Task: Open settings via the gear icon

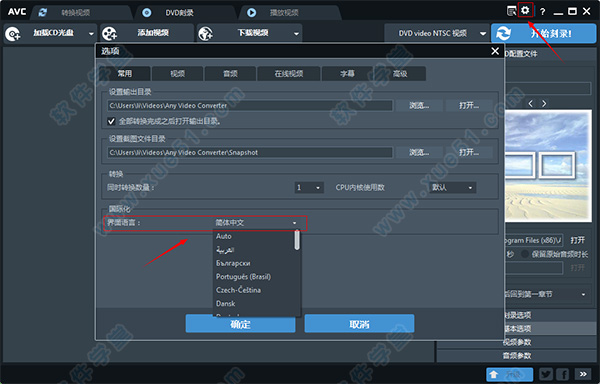Action: click(525, 10)
